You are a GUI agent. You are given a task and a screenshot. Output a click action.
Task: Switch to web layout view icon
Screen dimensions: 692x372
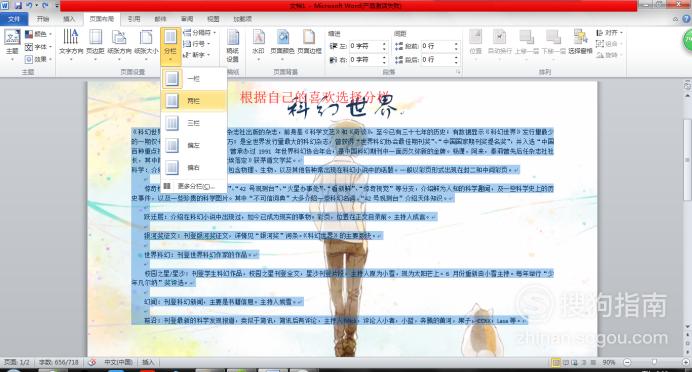[575, 362]
